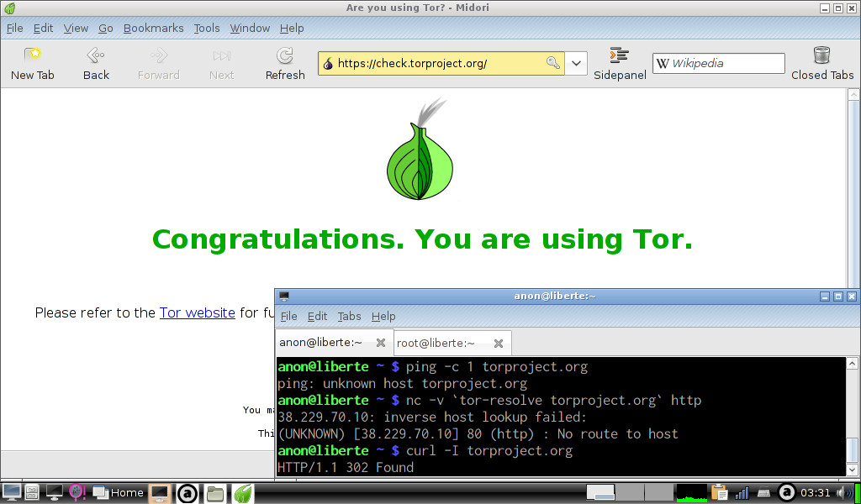Open Midori's Tools menu
This screenshot has height=504, width=861.
coord(207,29)
